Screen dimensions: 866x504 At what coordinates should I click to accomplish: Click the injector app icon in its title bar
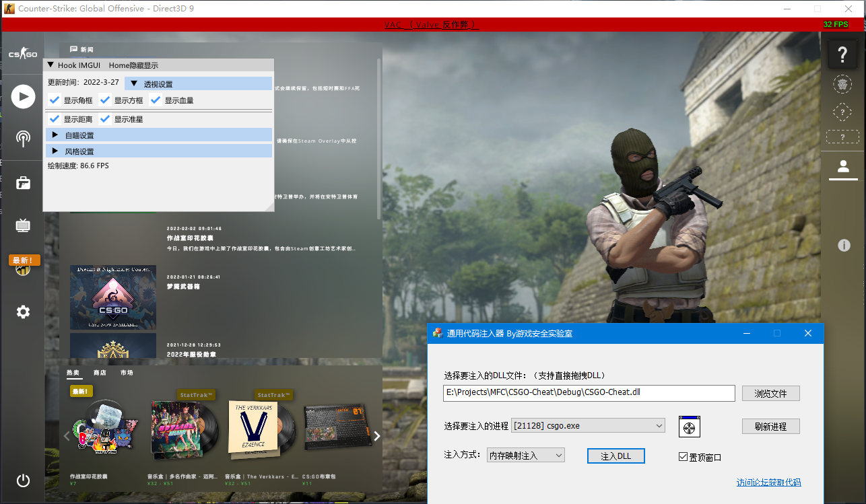point(438,333)
